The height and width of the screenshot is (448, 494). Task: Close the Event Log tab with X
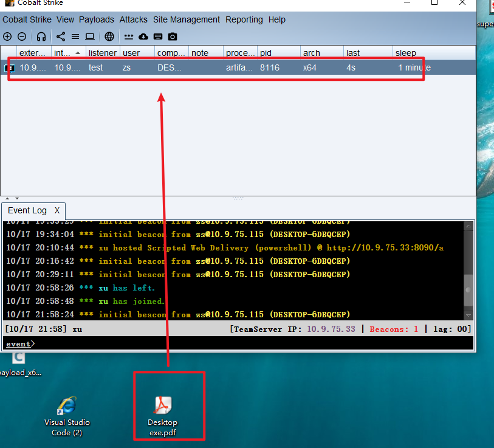click(x=57, y=210)
